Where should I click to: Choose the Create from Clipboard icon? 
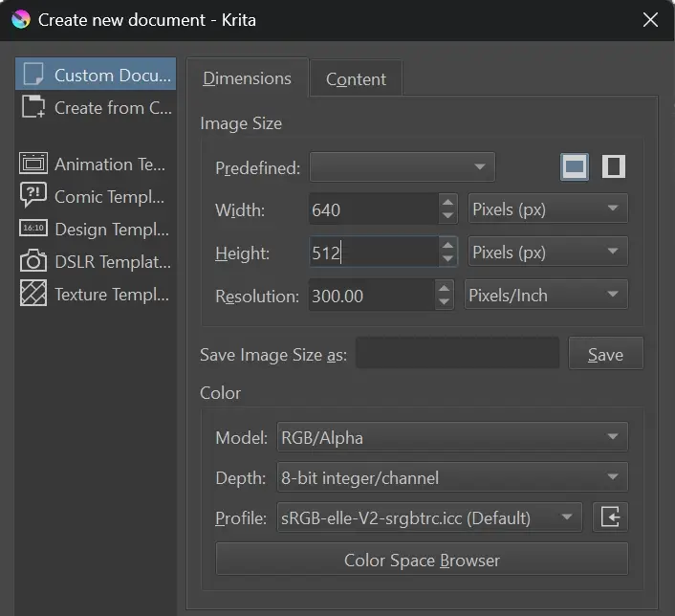coord(33,107)
